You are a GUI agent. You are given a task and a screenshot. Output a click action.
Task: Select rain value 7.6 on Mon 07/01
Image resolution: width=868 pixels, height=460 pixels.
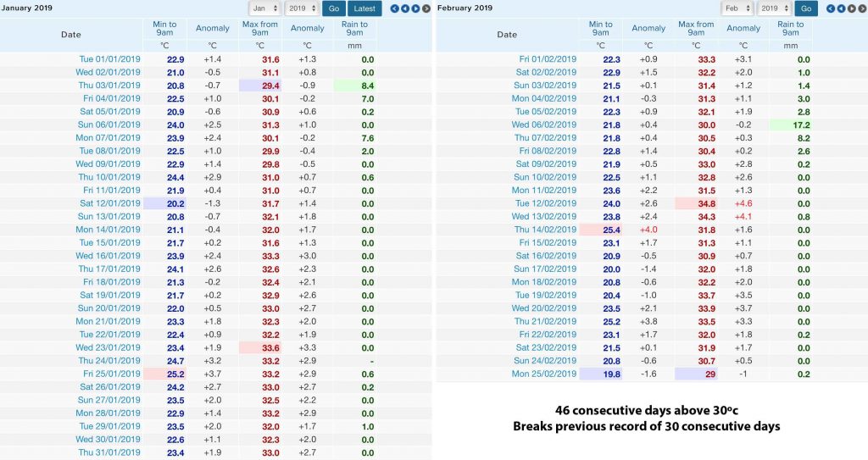coord(368,138)
